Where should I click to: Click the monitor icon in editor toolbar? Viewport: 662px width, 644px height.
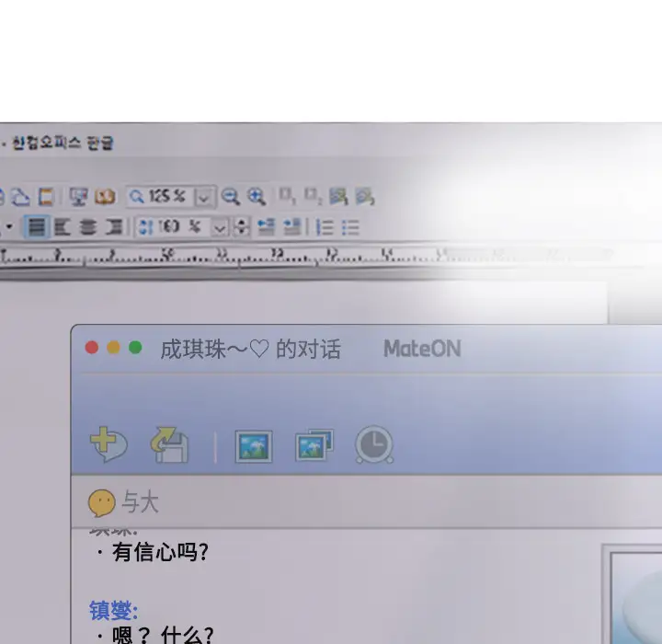[78, 196]
